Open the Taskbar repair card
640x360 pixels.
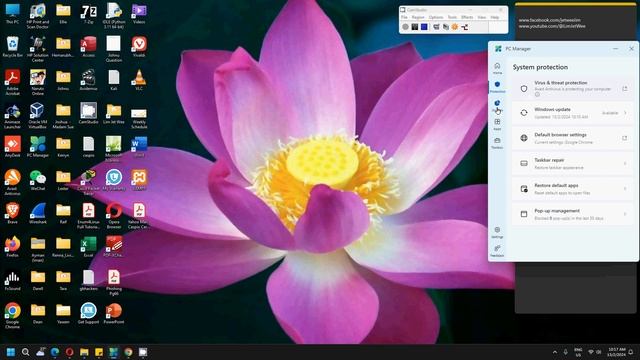(573, 163)
